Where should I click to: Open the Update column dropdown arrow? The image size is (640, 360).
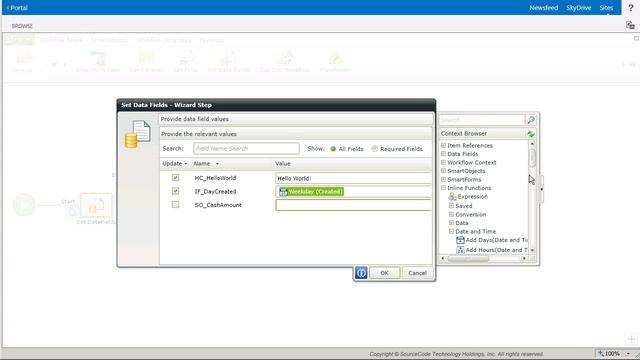point(186,164)
